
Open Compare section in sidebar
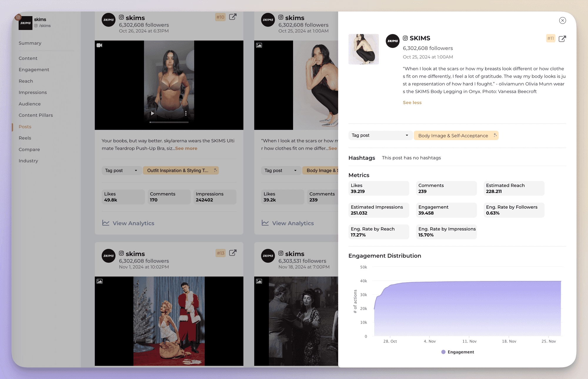tap(29, 149)
